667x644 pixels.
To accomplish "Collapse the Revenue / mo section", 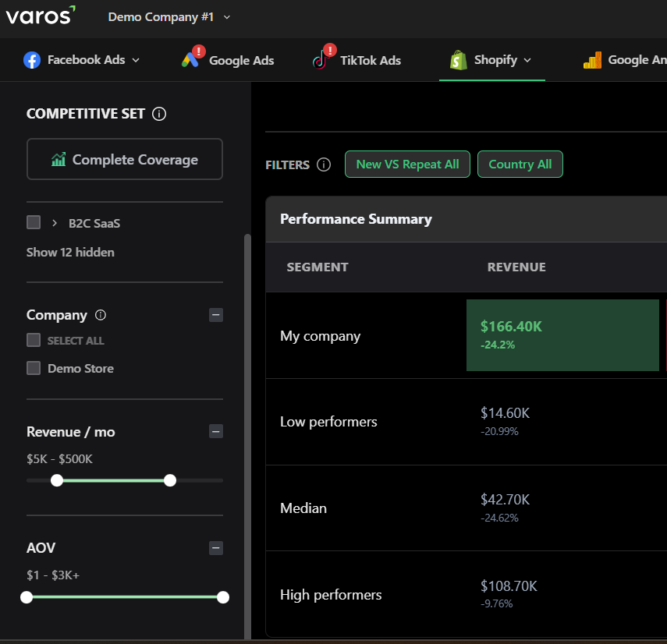I will (x=216, y=431).
